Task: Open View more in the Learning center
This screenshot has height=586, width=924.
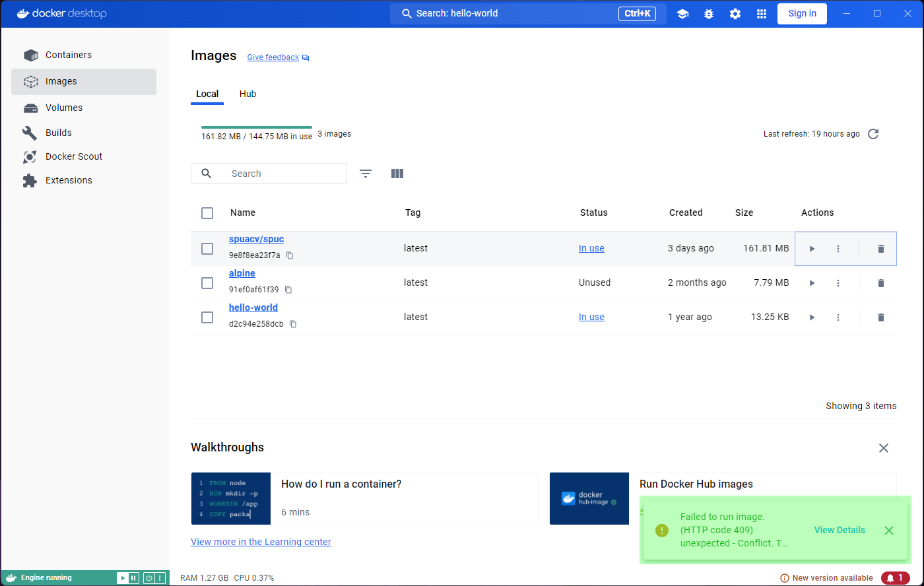Action: pos(261,542)
